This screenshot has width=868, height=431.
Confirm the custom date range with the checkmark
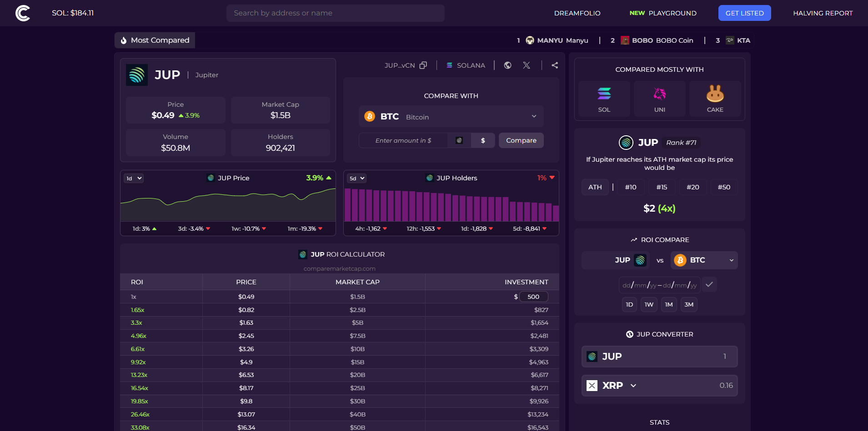point(709,284)
